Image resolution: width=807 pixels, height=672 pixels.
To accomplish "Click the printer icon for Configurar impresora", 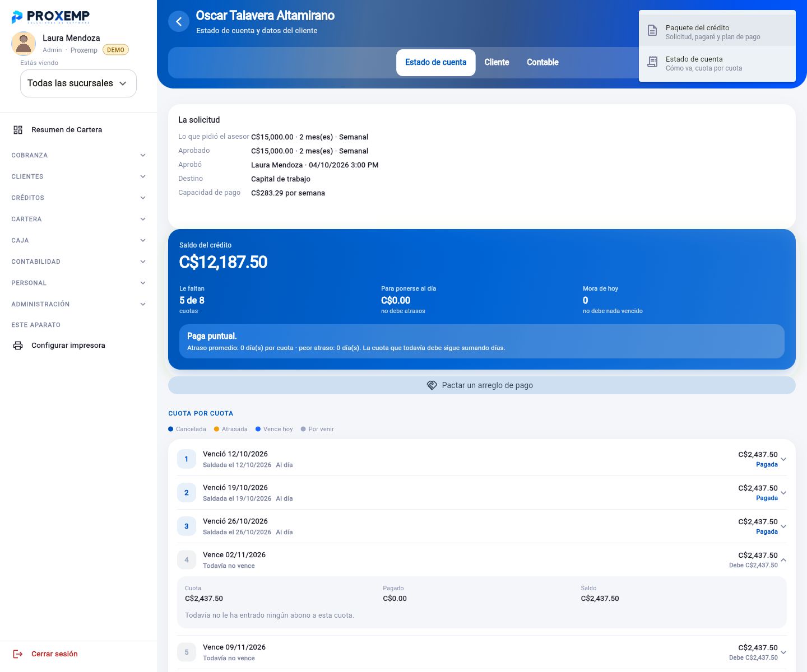I will (18, 346).
